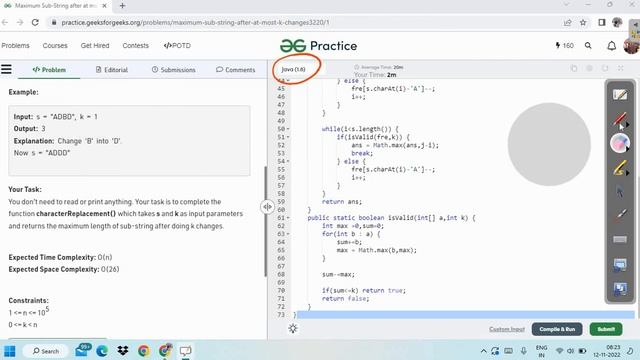Open the Problems menu in site header

(16, 46)
